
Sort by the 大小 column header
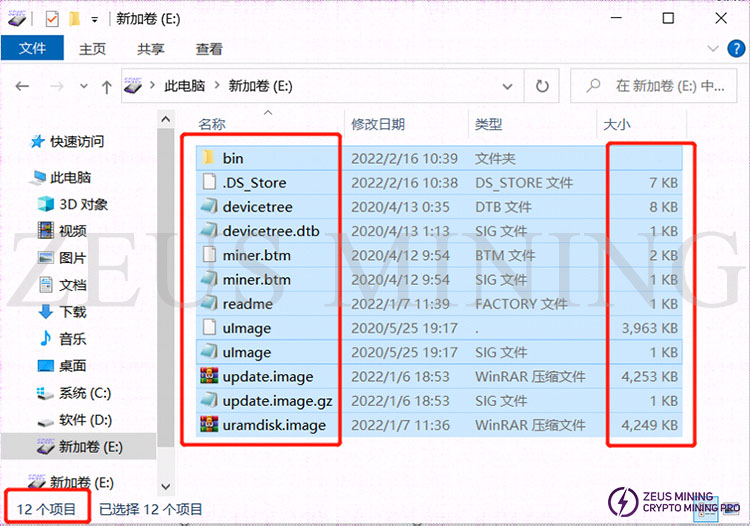(x=617, y=125)
